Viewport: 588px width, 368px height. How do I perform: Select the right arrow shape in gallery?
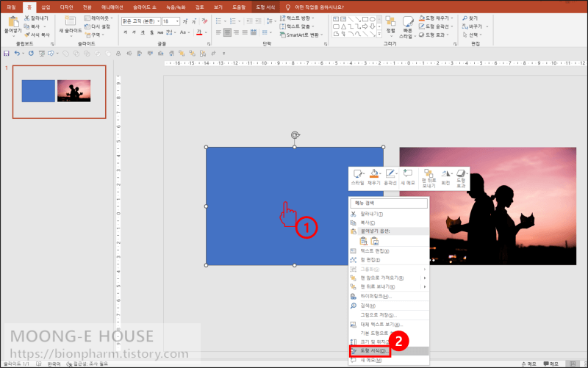pos(365,26)
